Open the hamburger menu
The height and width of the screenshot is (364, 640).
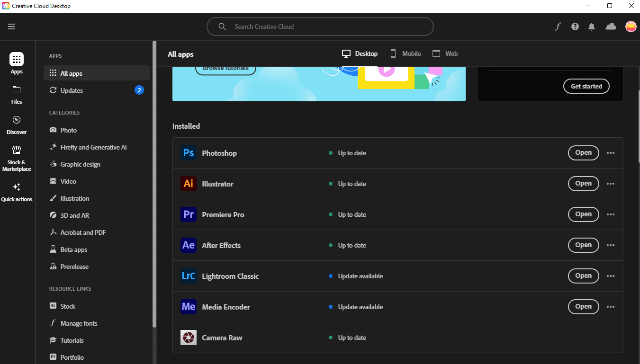click(11, 27)
